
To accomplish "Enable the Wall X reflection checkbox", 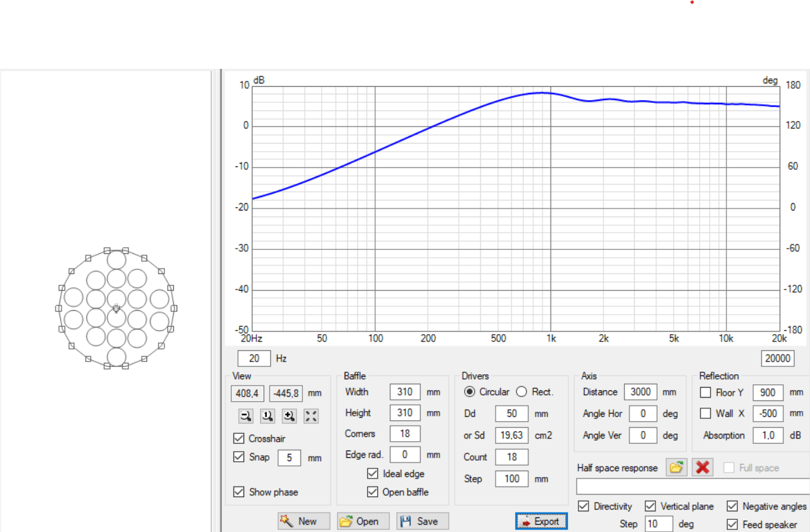I will [705, 413].
